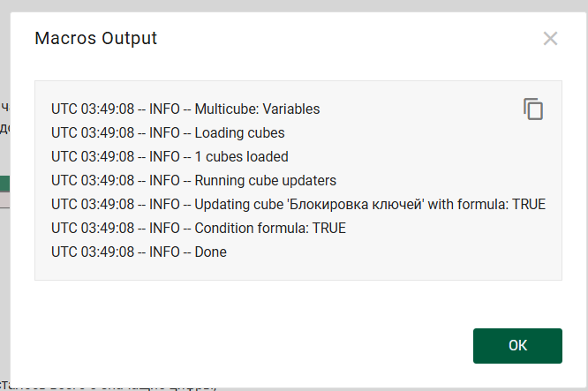This screenshot has width=588, height=391.
Task: Click INFO in the 'Done' line
Action: 164,252
